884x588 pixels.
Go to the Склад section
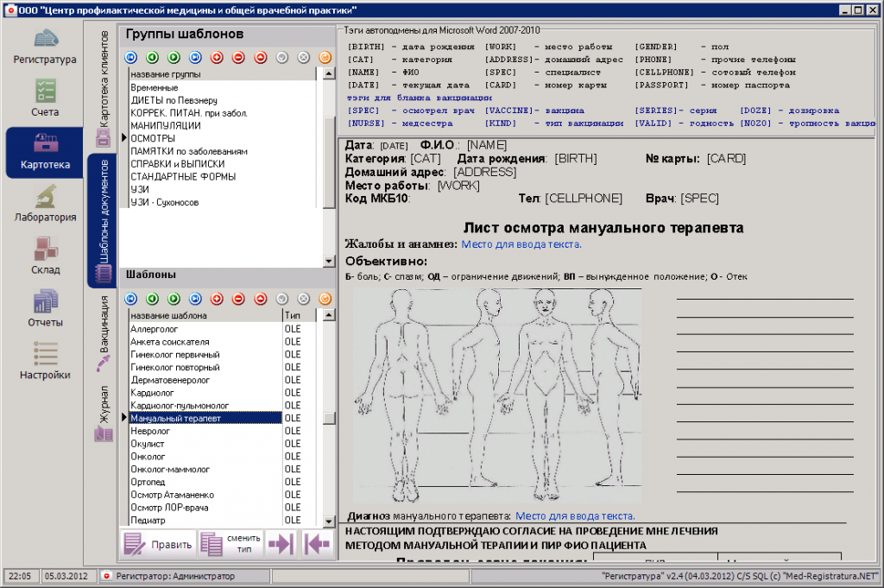[x=45, y=257]
